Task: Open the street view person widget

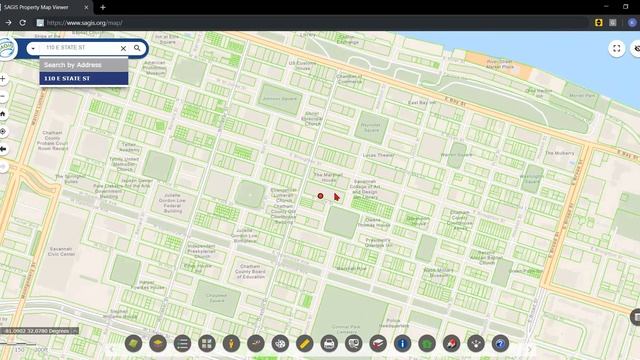Action: point(231,344)
